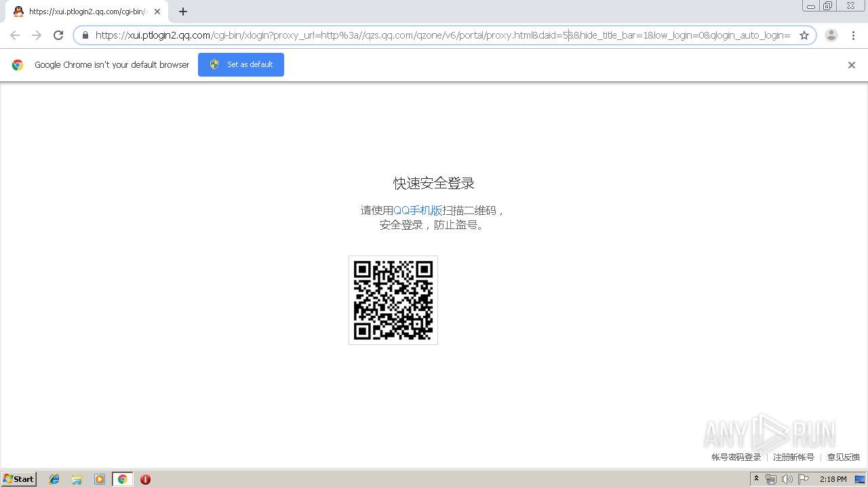Open the QQ手机版 link
The height and width of the screenshot is (488, 868).
click(x=418, y=210)
